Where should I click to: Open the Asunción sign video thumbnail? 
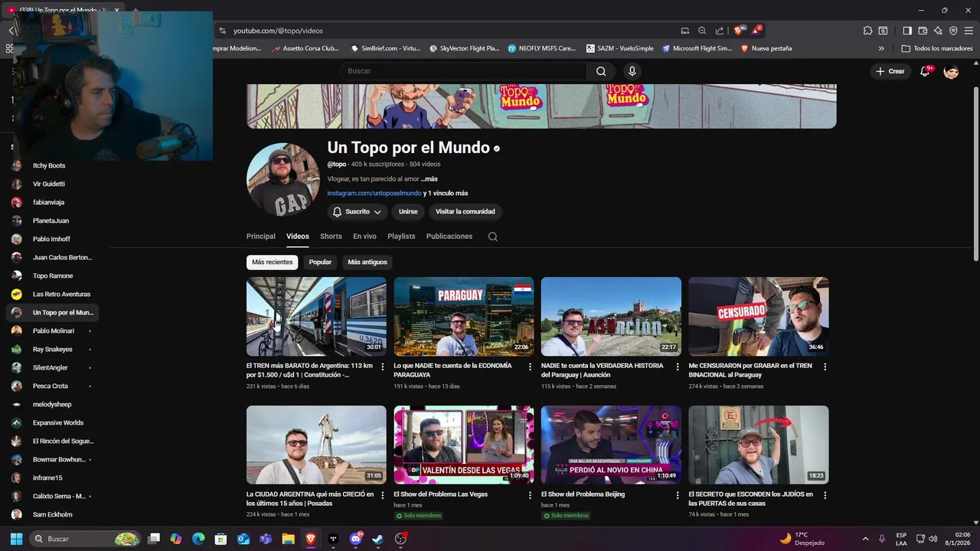pyautogui.click(x=611, y=317)
